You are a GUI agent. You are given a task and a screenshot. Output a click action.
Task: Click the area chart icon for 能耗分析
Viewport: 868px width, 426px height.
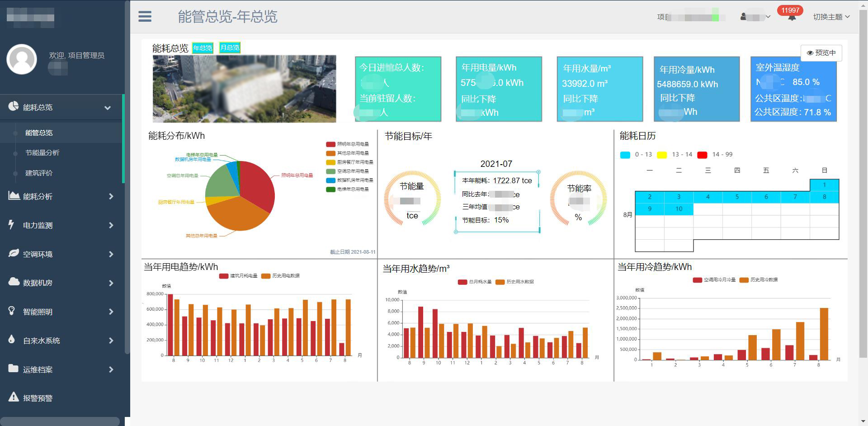coord(14,196)
